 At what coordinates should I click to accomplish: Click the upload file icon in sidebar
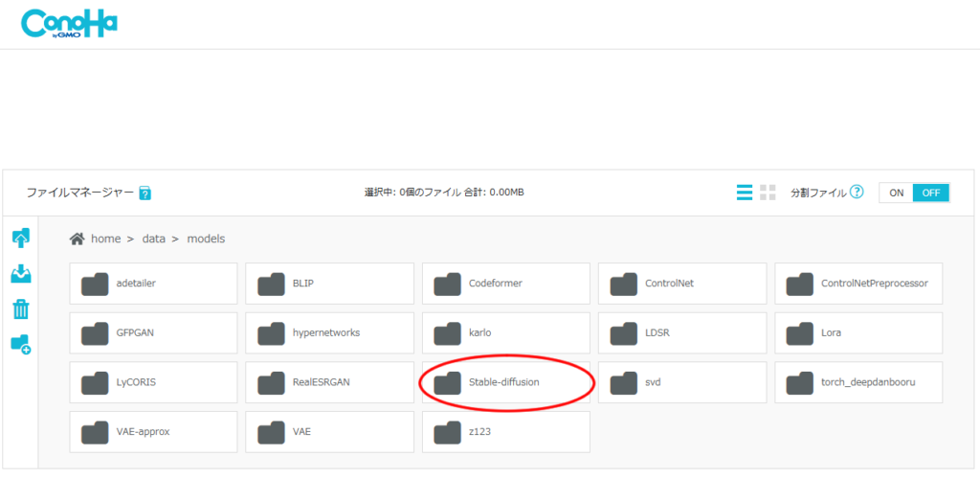tap(20, 239)
